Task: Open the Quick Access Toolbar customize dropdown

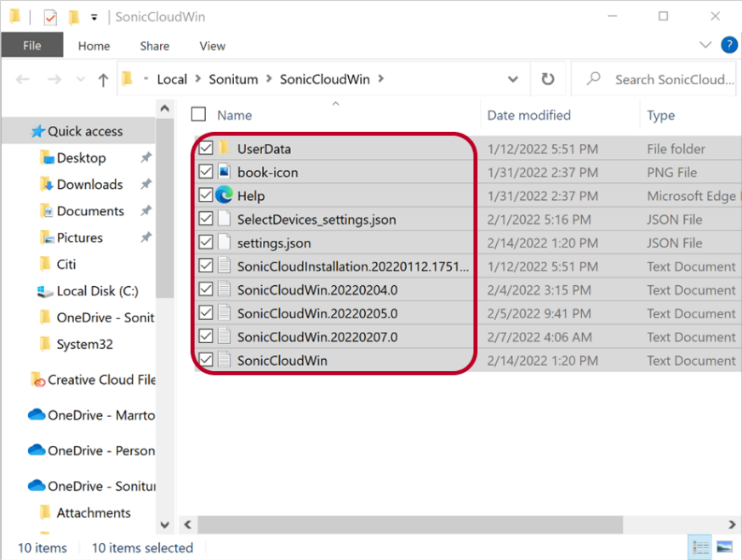Action: point(94,17)
